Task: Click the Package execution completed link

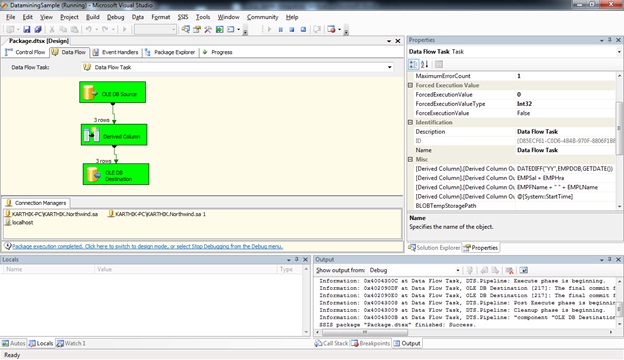Action: click(x=147, y=246)
